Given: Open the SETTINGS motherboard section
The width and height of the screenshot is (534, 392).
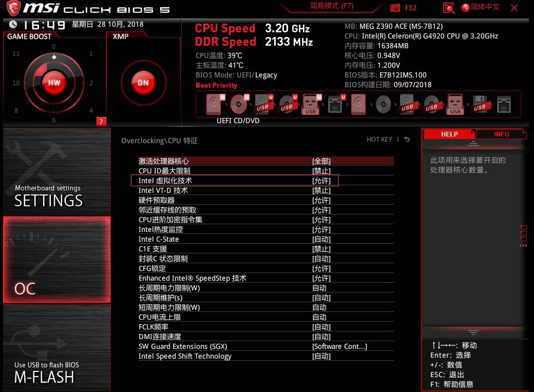Looking at the screenshot, I should coord(57,171).
